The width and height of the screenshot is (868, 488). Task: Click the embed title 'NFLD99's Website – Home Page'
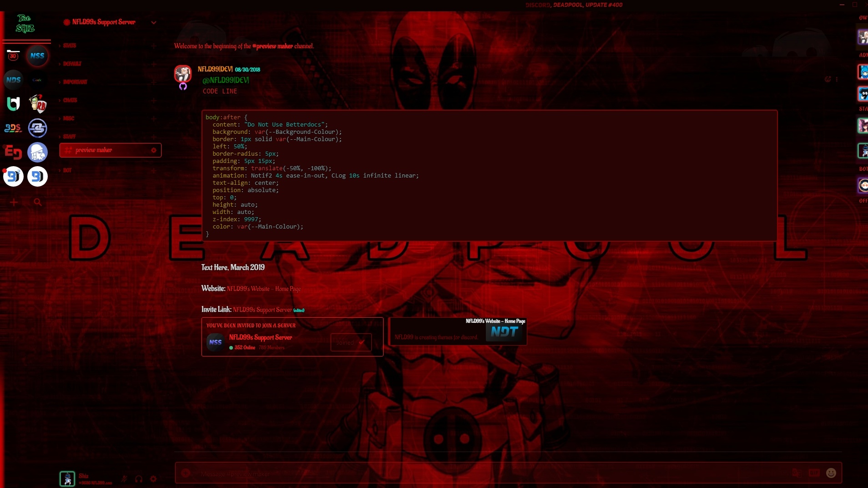[495, 321]
